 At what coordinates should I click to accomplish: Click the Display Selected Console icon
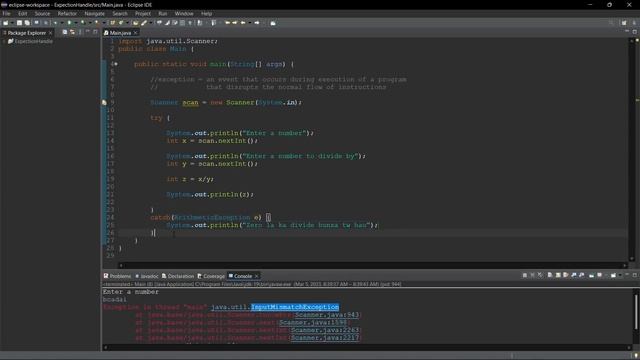click(x=599, y=276)
